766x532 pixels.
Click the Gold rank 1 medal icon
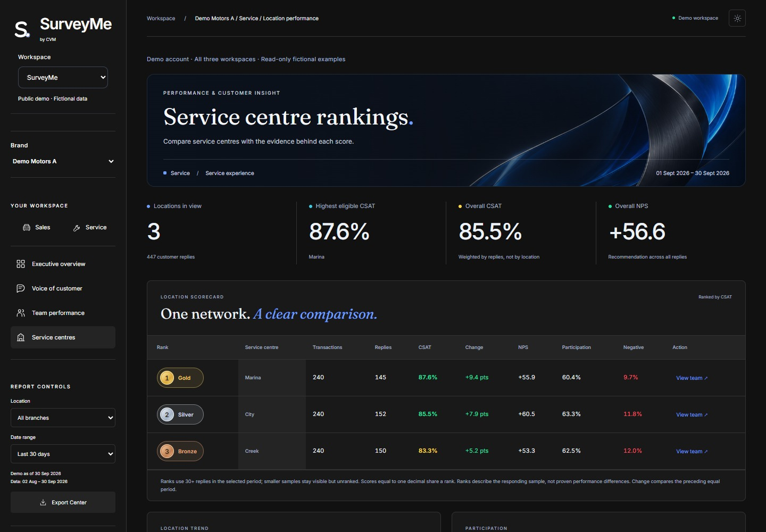click(167, 378)
